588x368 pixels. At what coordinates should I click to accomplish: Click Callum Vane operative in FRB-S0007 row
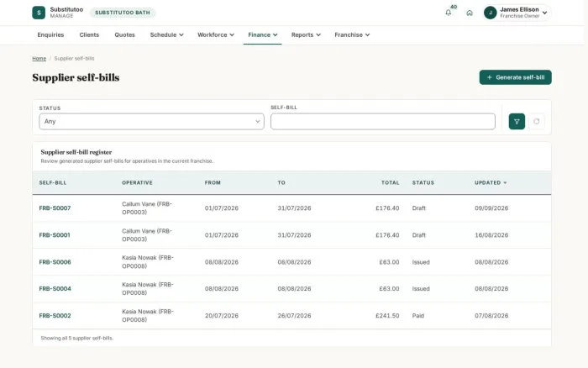coord(147,208)
